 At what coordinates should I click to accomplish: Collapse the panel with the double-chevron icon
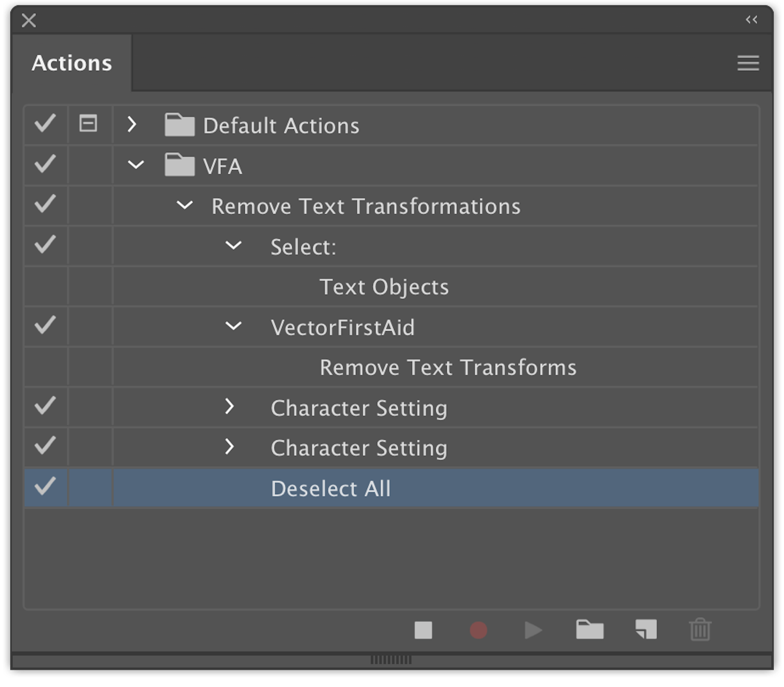coord(752,19)
